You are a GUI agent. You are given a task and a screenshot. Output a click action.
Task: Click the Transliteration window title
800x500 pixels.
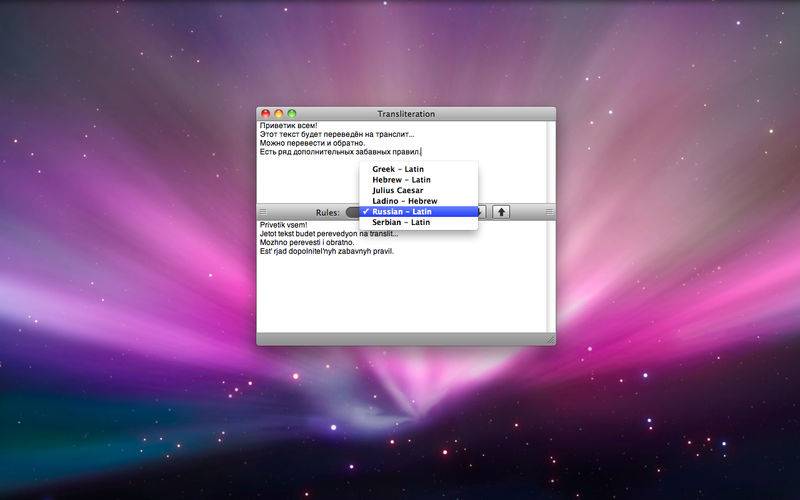tap(406, 114)
